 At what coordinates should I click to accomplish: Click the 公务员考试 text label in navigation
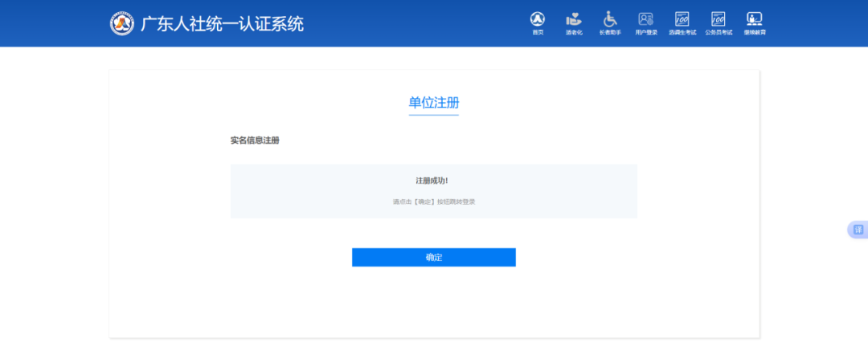718,33
